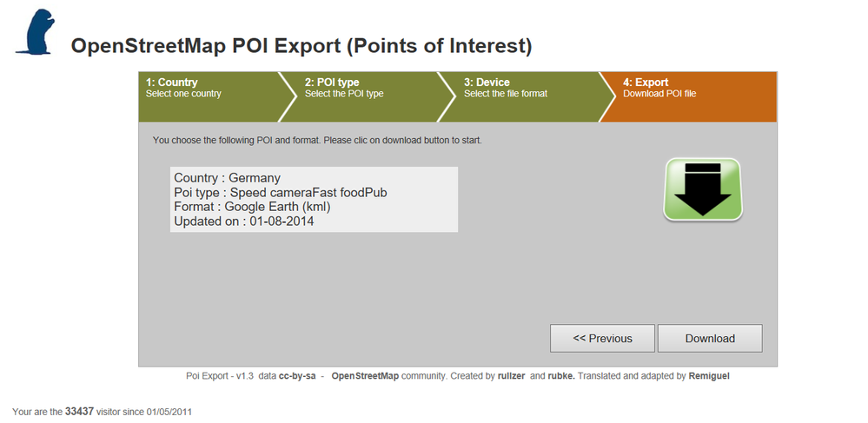This screenshot has width=868, height=423.
Task: Click the Format : Google Earth (kml) line
Action: point(252,207)
